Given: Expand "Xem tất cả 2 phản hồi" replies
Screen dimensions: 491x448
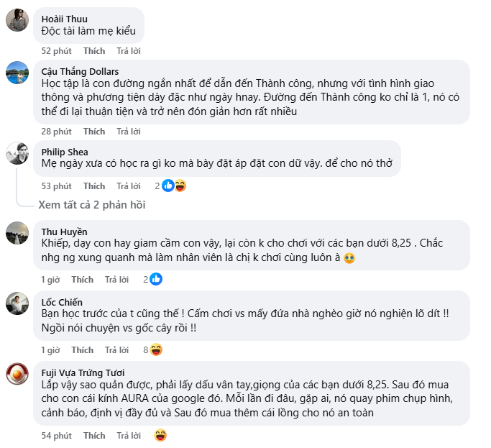Looking at the screenshot, I should (x=92, y=205).
